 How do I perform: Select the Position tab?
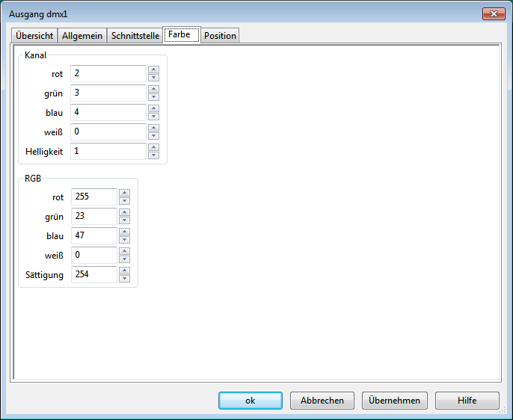pyautogui.click(x=220, y=36)
